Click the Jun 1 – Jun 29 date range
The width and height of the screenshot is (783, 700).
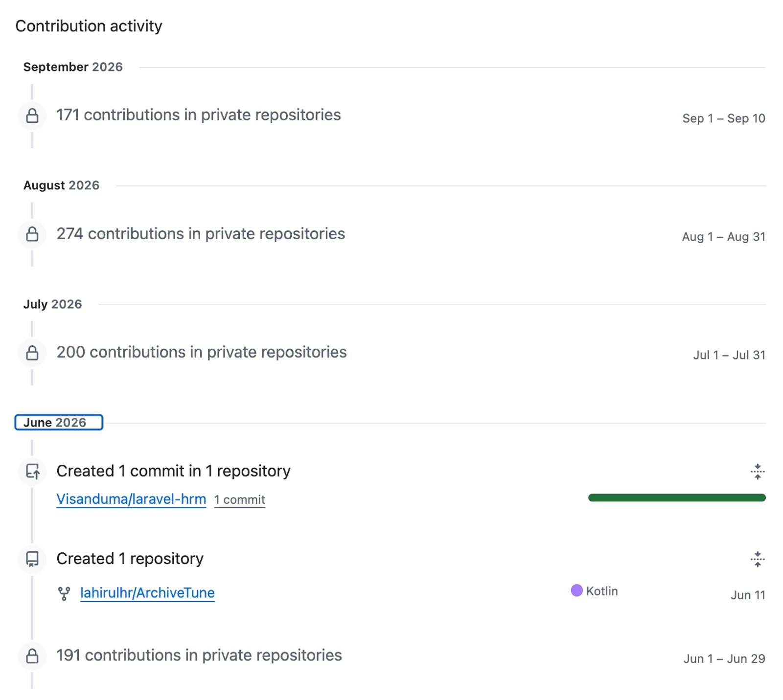tap(724, 659)
